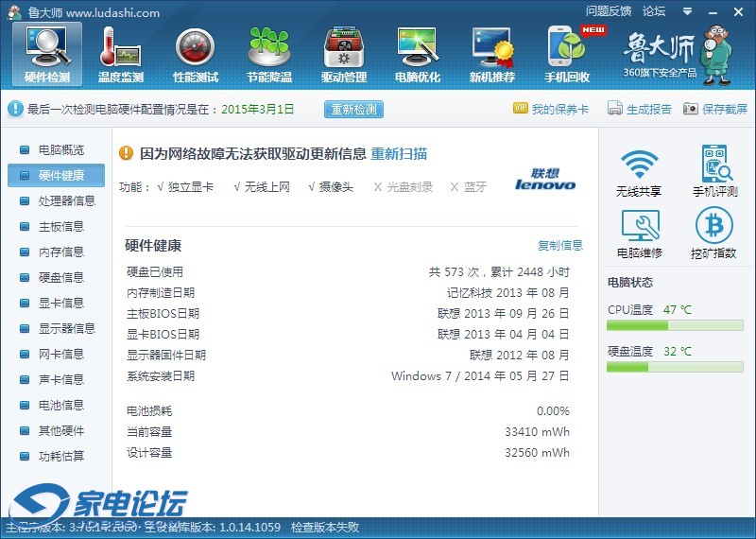This screenshot has height=539, width=756.
Task: Click 重新扫描 rescan link
Action: 398,153
